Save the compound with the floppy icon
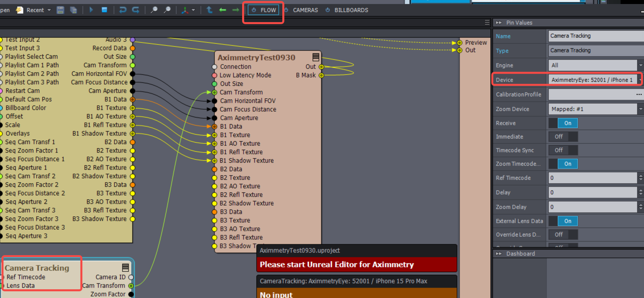The image size is (644, 298). tap(60, 10)
